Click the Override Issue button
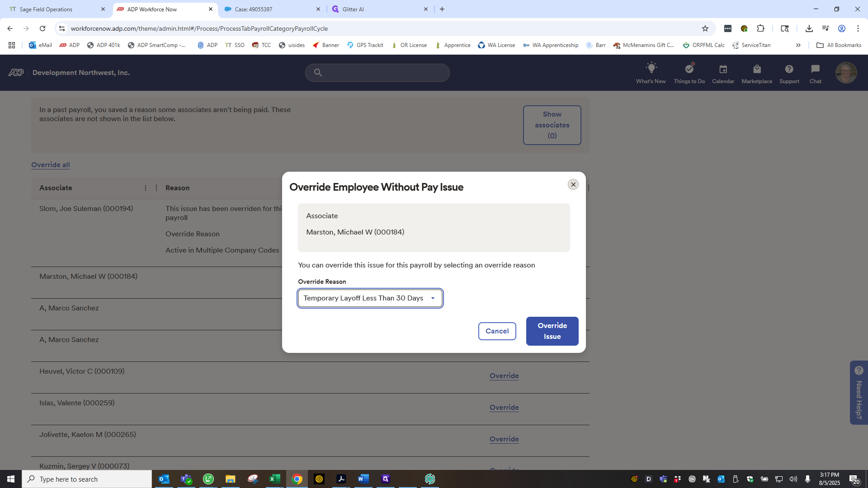868x488 pixels. (552, 331)
